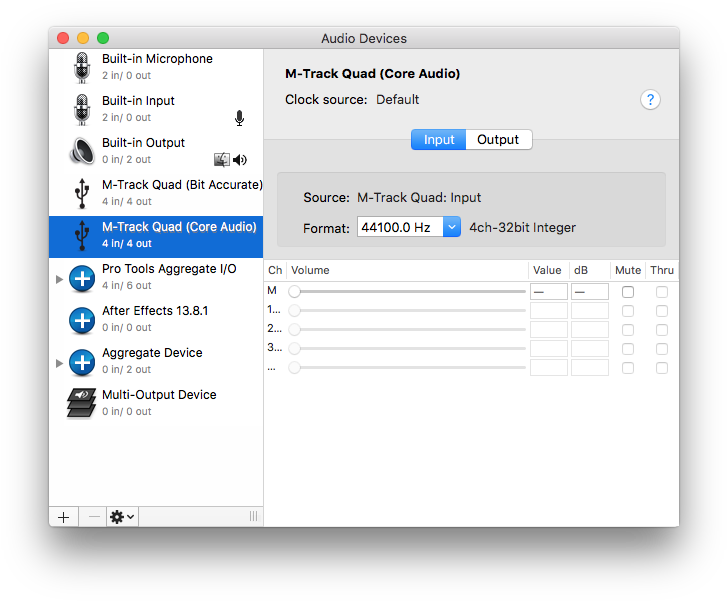Click the plus button to add device
The width and height of the screenshot is (727, 601).
[63, 516]
